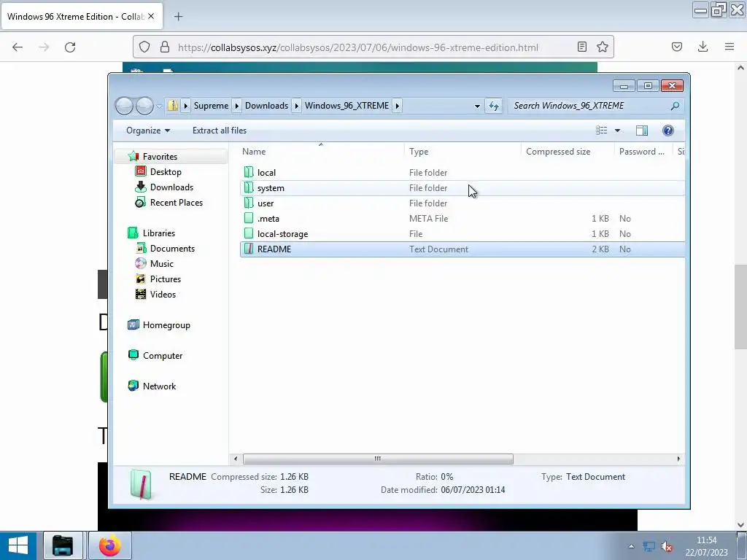Select the local-storage file icon

249,234
